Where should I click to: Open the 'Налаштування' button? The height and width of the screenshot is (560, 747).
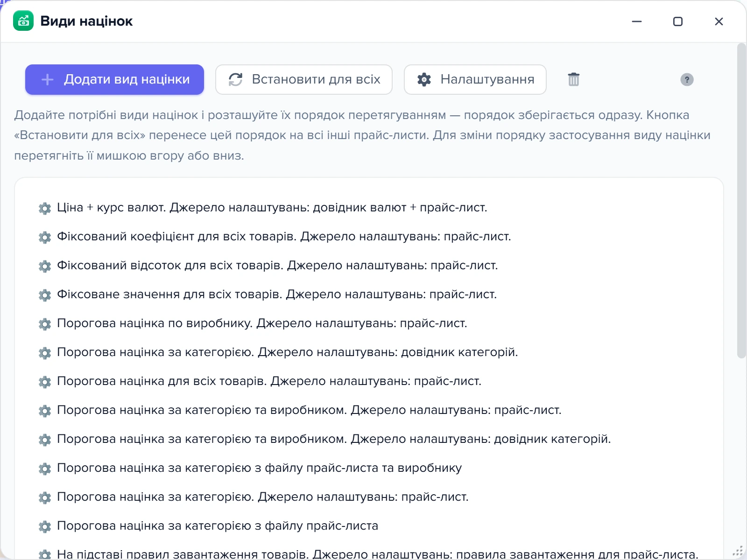click(475, 79)
